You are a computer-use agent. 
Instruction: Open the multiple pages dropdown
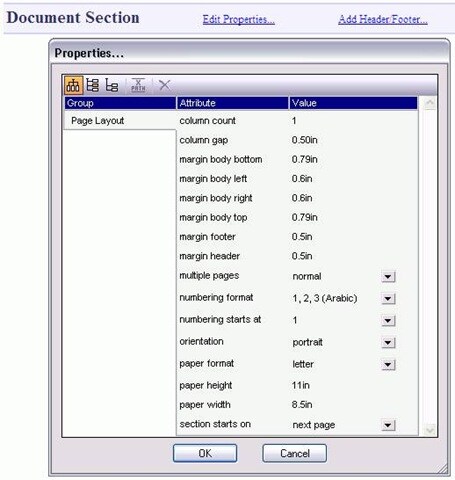388,276
